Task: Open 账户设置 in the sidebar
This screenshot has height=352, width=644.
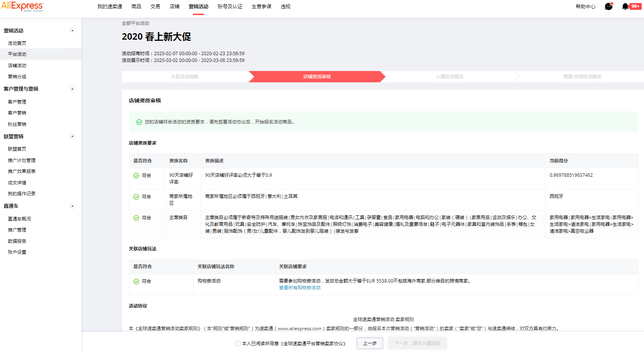Action: (17, 252)
